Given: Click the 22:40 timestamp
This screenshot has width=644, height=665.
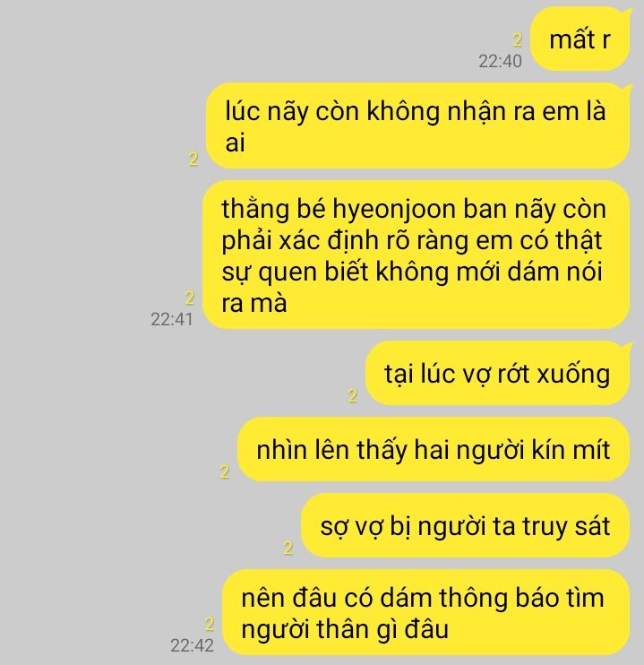Looking at the screenshot, I should [x=500, y=62].
